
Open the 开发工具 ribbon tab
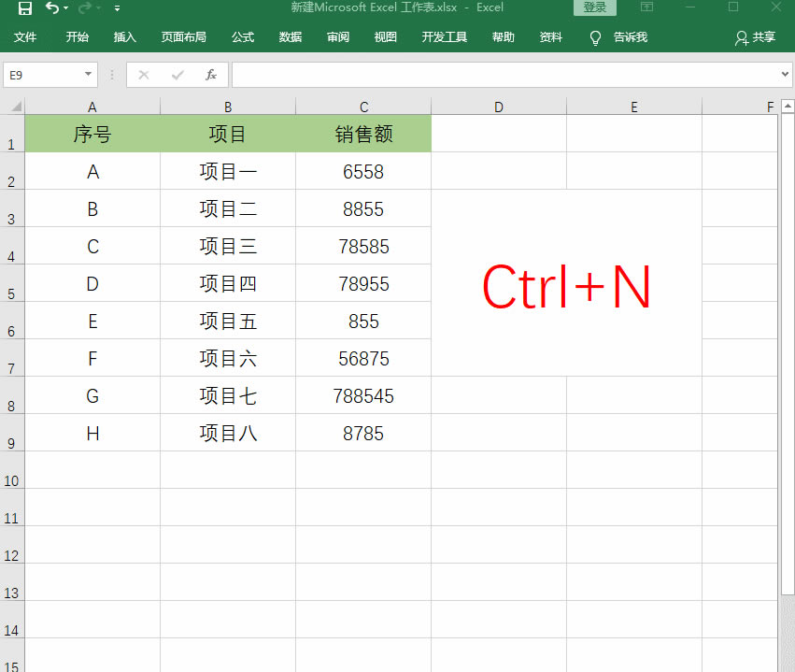[x=444, y=37]
